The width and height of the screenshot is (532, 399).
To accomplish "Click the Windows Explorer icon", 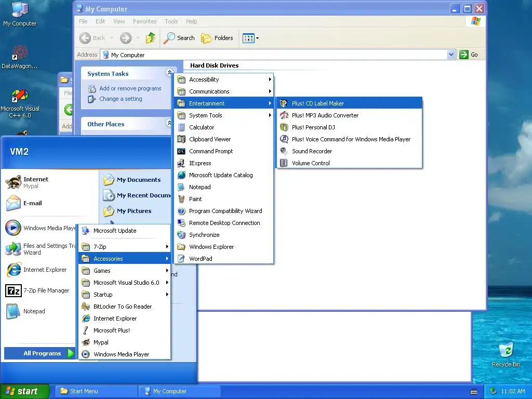I will (181, 247).
